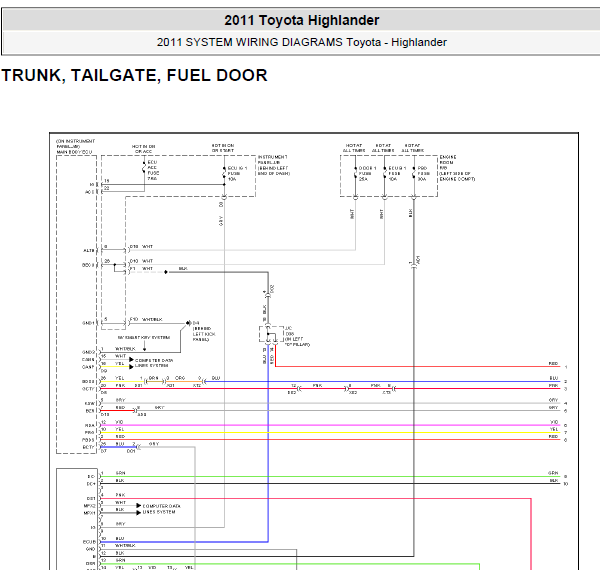Click the GND2 terminal label
Viewport: 600px width, 570px height.
88,352
